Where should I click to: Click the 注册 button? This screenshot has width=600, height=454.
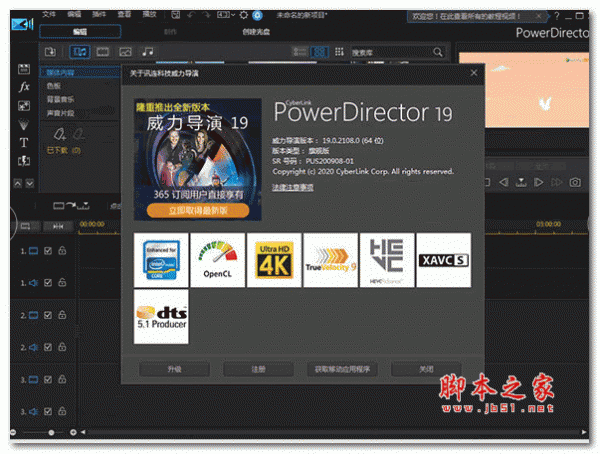[x=257, y=369]
